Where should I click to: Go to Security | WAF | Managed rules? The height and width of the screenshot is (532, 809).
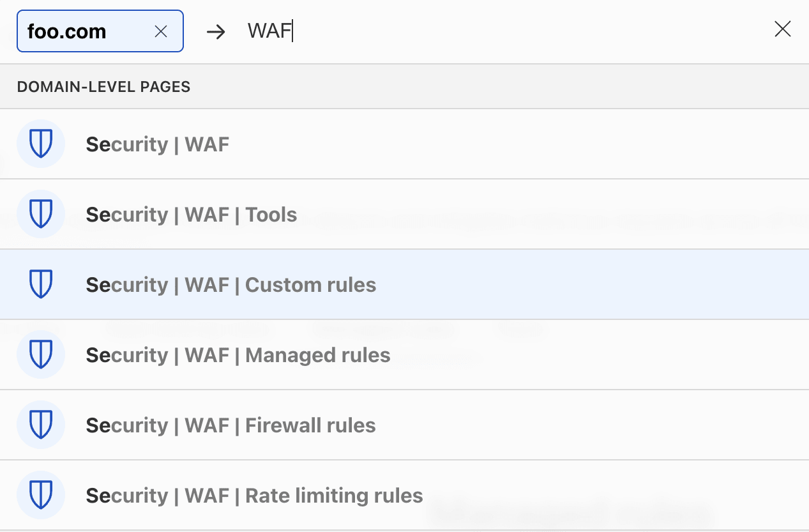[x=238, y=355]
